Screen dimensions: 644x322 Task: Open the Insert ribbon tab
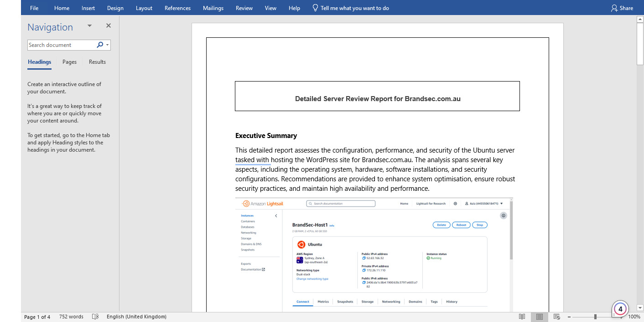point(88,8)
